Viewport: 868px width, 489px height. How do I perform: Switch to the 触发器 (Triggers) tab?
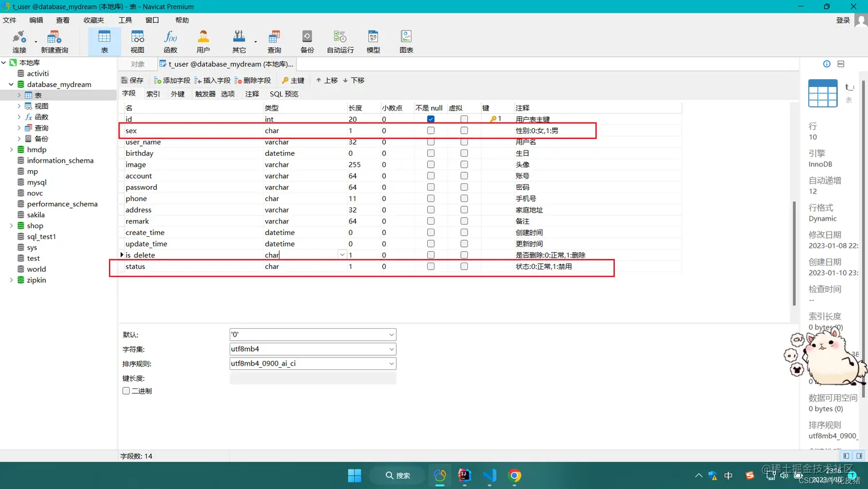(205, 94)
